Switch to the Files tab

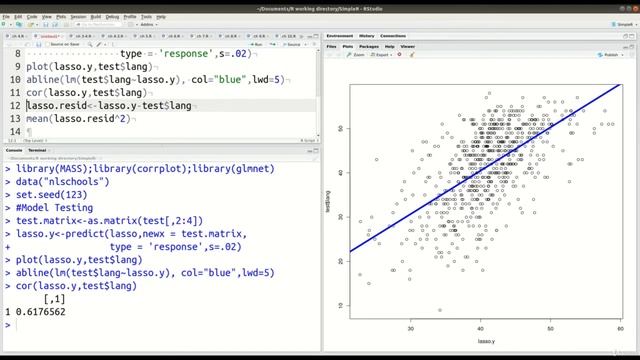click(331, 47)
